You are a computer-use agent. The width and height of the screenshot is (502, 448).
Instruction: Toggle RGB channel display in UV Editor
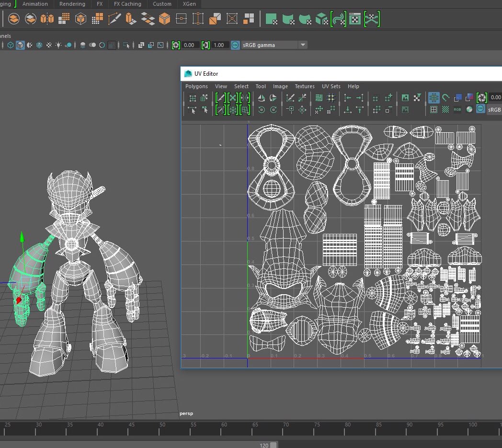click(457, 110)
